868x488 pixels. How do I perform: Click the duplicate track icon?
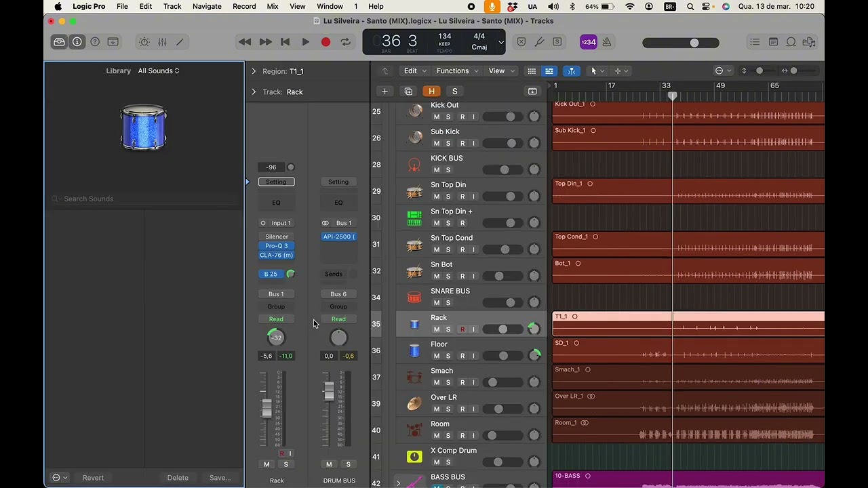tap(408, 91)
